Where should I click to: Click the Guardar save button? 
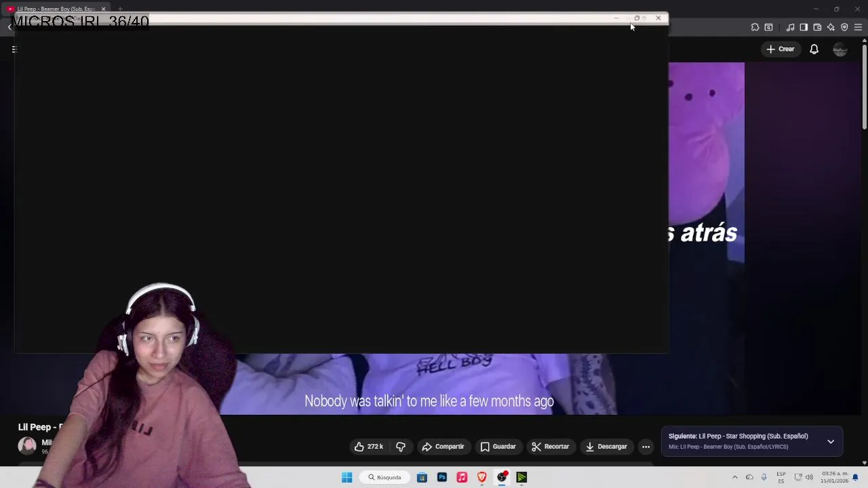tap(498, 447)
